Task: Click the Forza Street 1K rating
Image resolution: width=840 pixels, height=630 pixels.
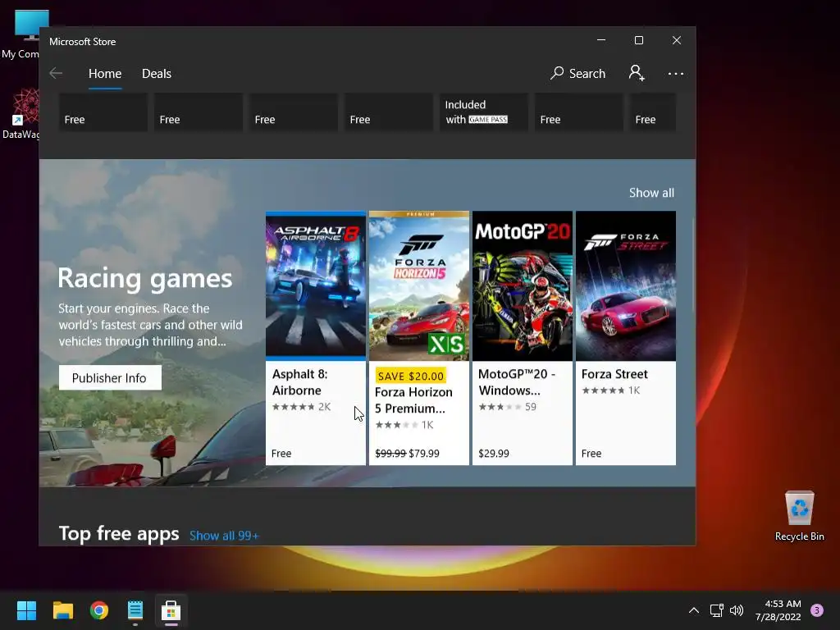Action: pyautogui.click(x=610, y=390)
